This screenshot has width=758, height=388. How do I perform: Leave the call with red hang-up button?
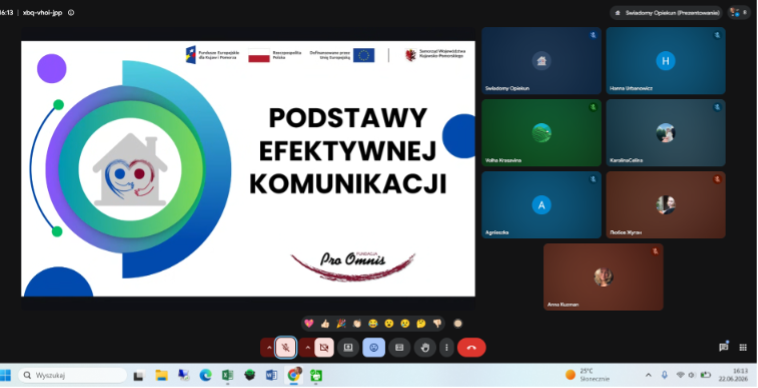(x=471, y=347)
